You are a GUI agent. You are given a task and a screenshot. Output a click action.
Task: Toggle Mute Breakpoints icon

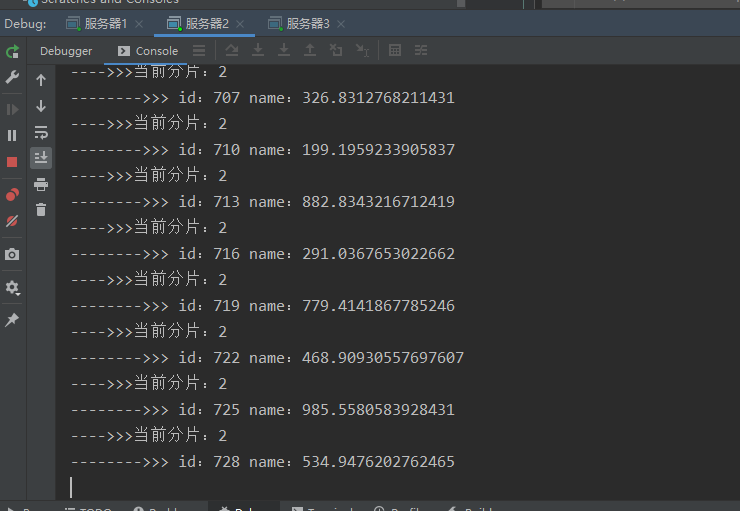[12, 221]
